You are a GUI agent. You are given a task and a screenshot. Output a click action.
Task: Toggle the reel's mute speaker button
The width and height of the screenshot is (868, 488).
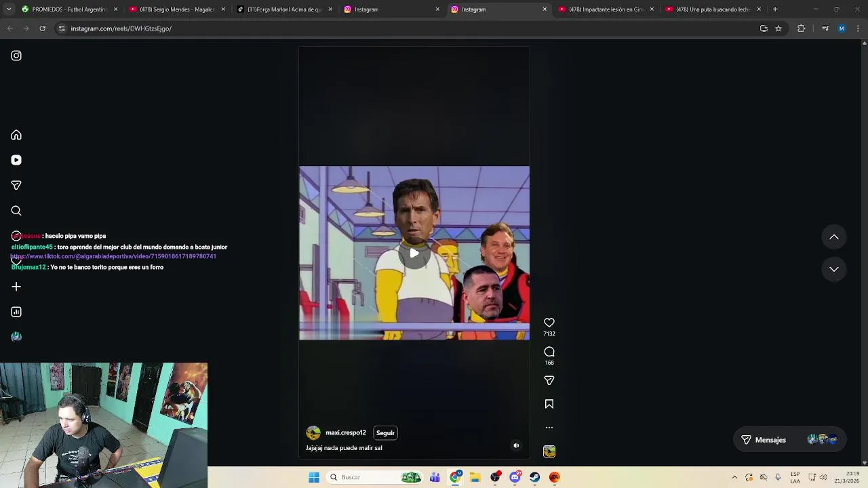click(x=516, y=446)
